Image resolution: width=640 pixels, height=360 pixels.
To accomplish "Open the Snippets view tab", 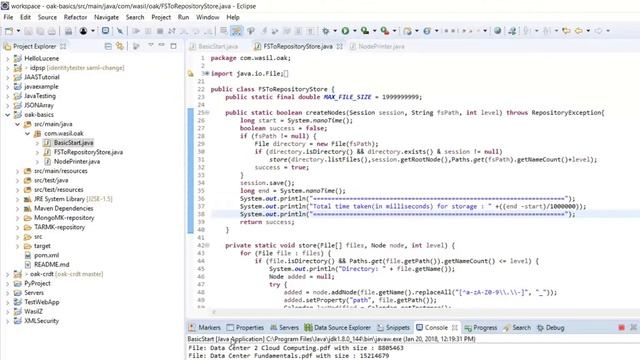I will point(393,328).
